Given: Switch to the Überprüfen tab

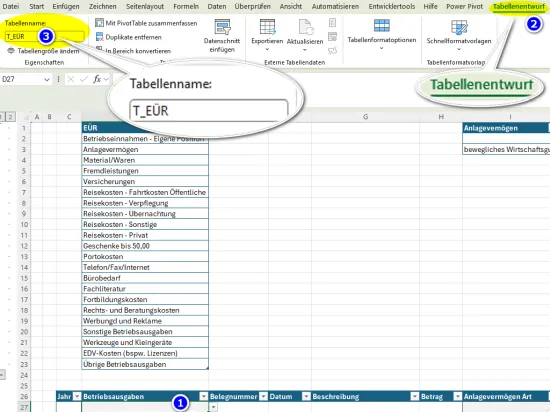Looking at the screenshot, I should (x=253, y=6).
